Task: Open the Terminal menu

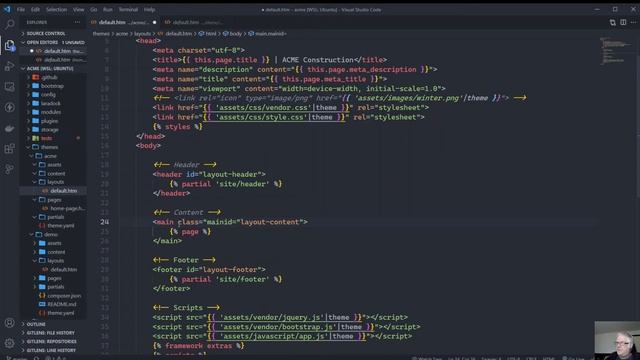Action: [128, 9]
